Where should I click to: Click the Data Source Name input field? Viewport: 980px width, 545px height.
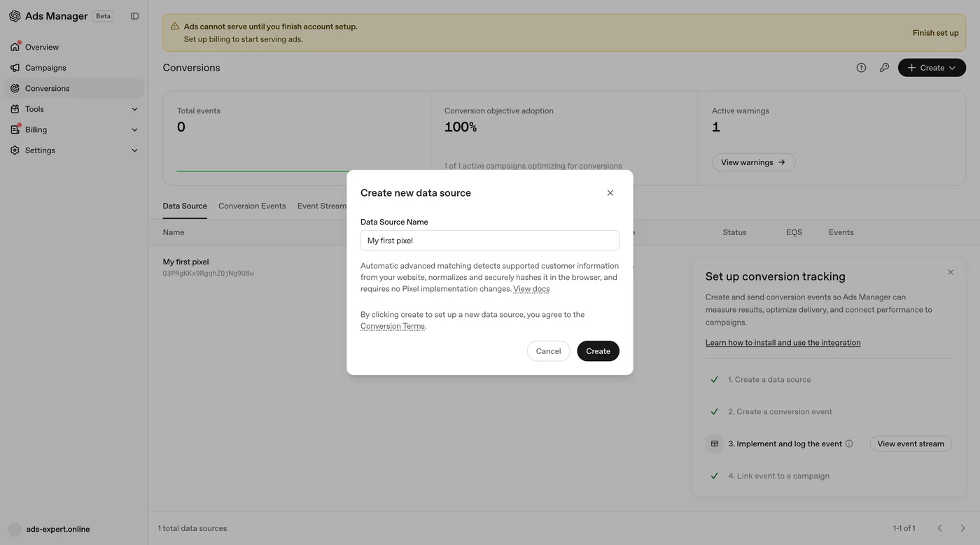click(x=490, y=241)
